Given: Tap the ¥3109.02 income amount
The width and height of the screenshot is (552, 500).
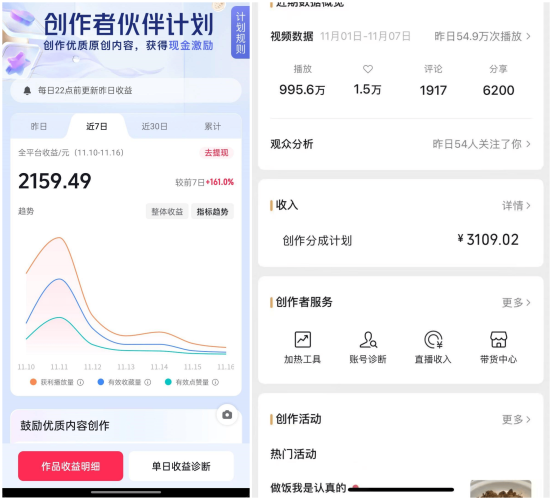Looking at the screenshot, I should coord(488,240).
